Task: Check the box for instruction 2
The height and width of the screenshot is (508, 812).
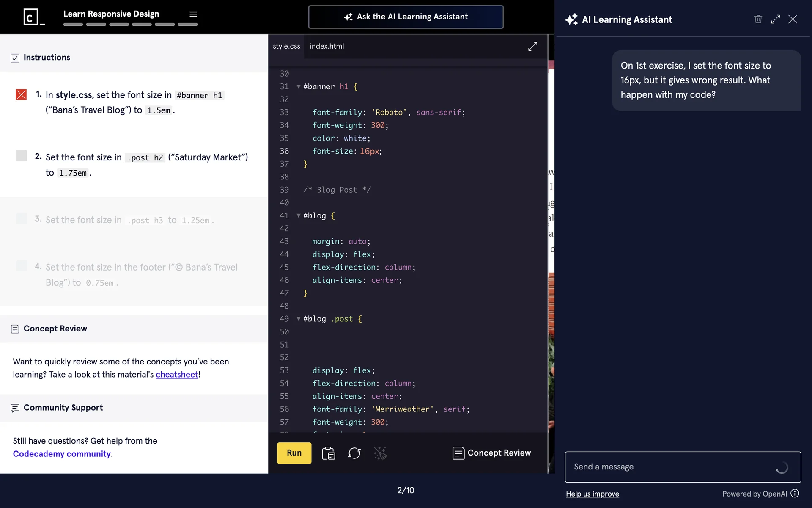Action: point(21,156)
